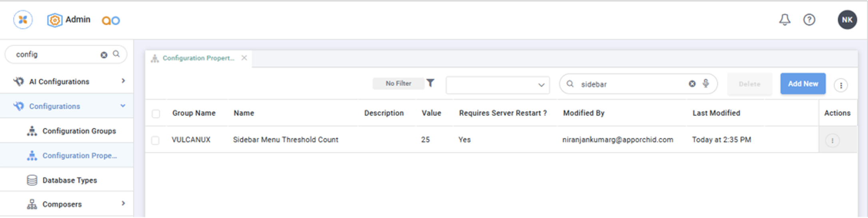The image size is (868, 218).
Task: Click the Composers hierarchy icon
Action: pyautogui.click(x=32, y=204)
